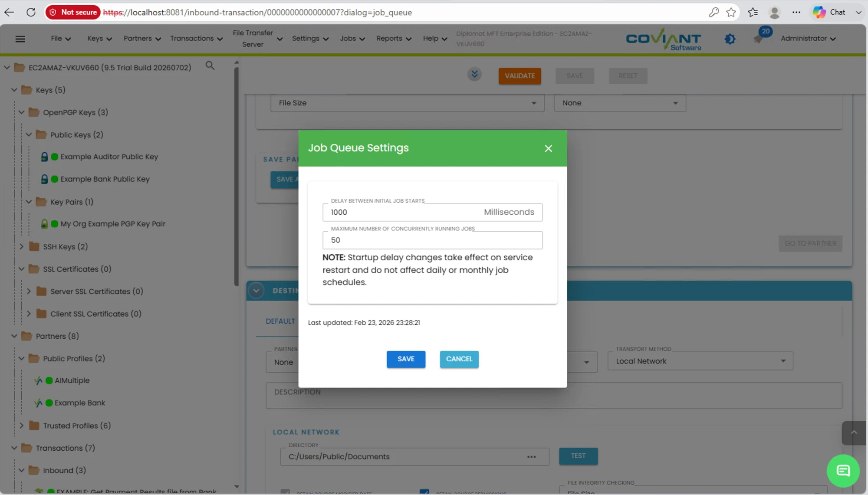Image resolution: width=868 pixels, height=495 pixels.
Task: Collapse the Public Profiles (2) folder
Action: 21,359
